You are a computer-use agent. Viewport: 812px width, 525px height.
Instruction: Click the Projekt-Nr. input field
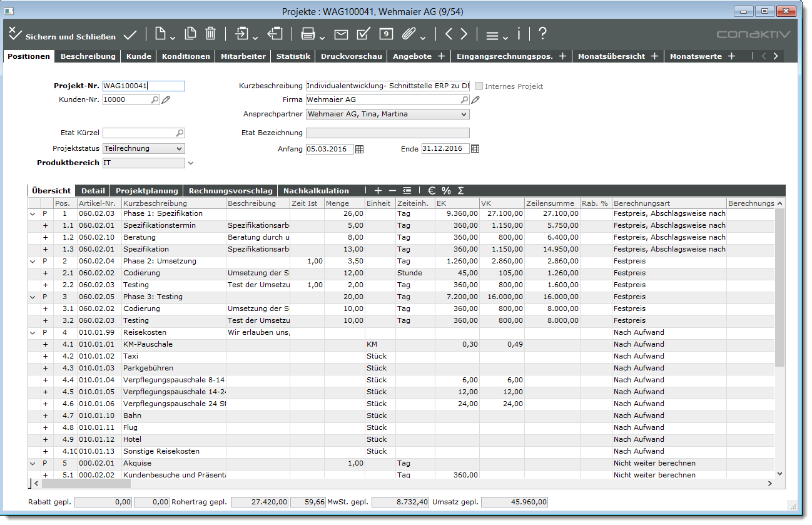click(x=143, y=86)
